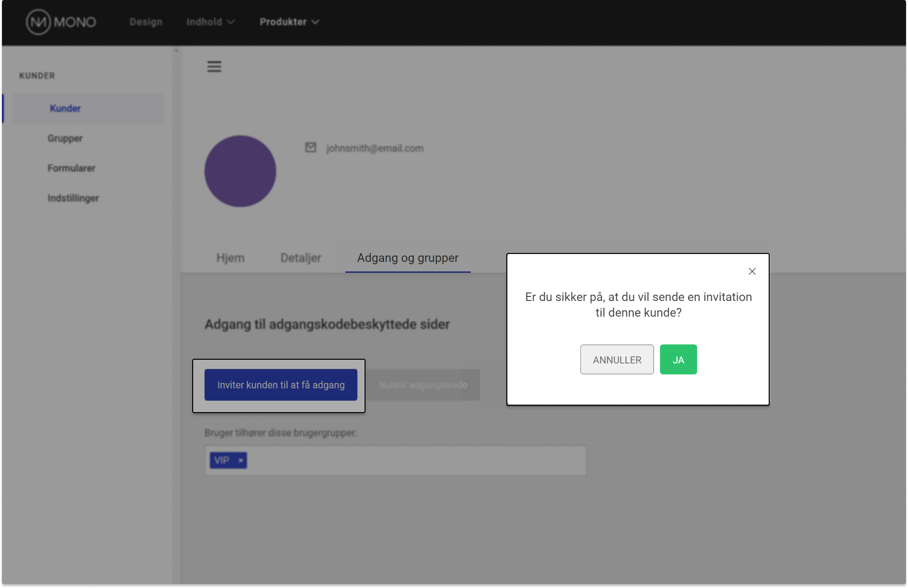This screenshot has height=588, width=908.
Task: Switch to the Detaljer tab
Action: click(300, 258)
